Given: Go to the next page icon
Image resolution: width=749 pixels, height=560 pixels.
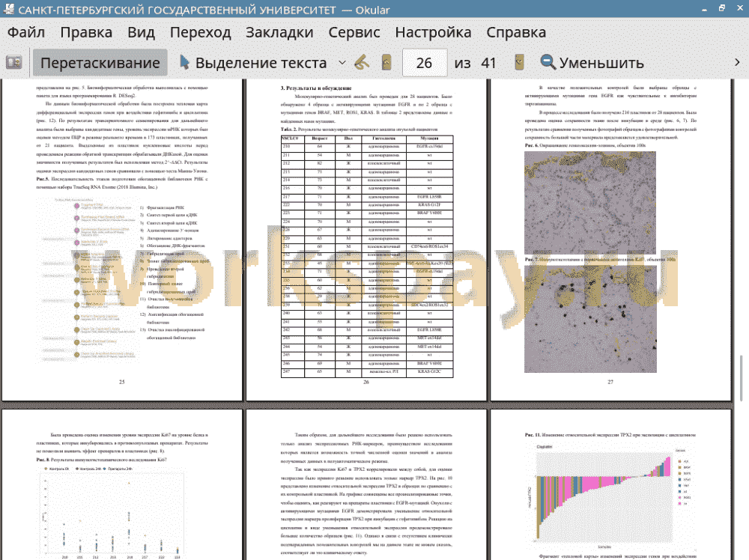Looking at the screenshot, I should point(519,63).
